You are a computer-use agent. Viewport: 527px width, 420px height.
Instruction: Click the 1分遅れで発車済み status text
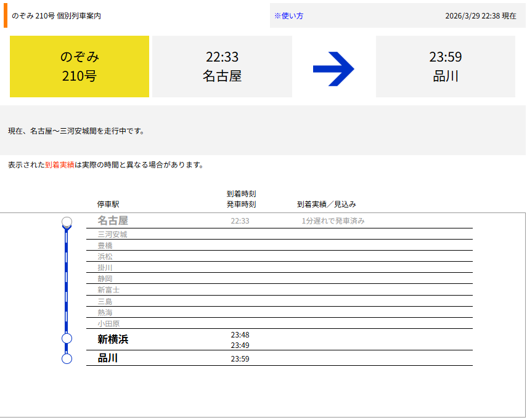pos(333,221)
